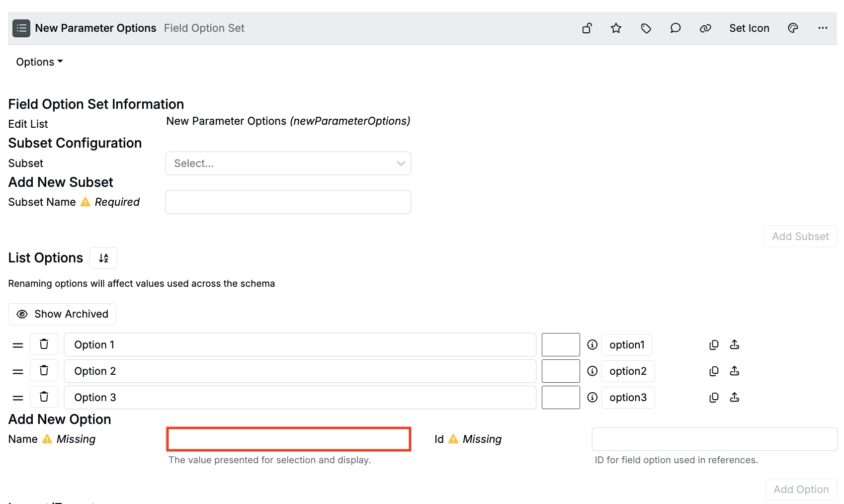
Task: Open the color palette icon
Action: (x=793, y=28)
